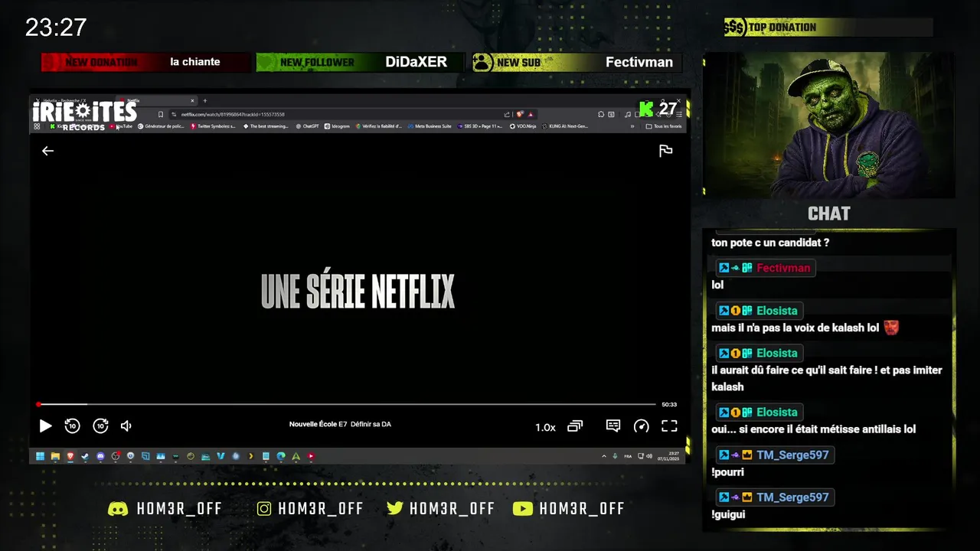Bookmark this page in the address bar
This screenshot has width=980, height=551.
click(x=160, y=114)
